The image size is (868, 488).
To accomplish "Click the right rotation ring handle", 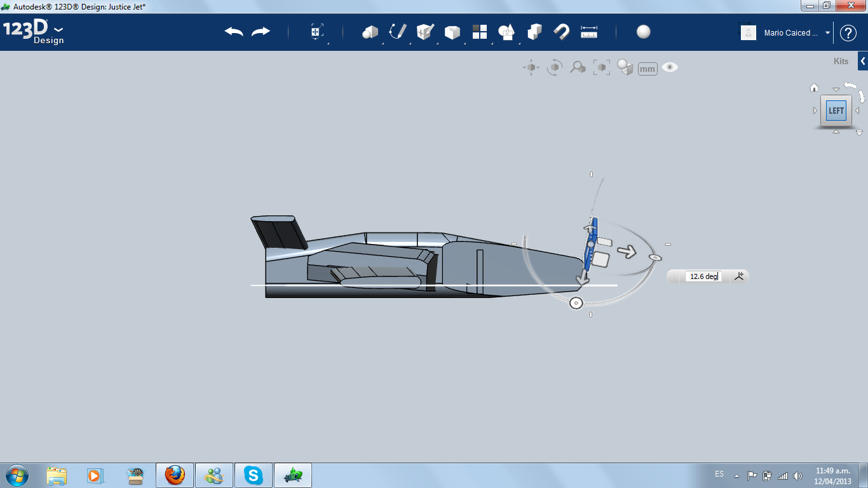I will click(655, 257).
